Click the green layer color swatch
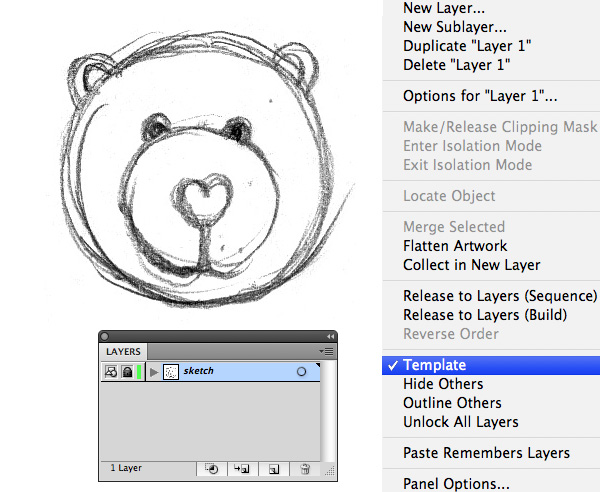Viewport: 600px width, 492px height. click(x=139, y=371)
